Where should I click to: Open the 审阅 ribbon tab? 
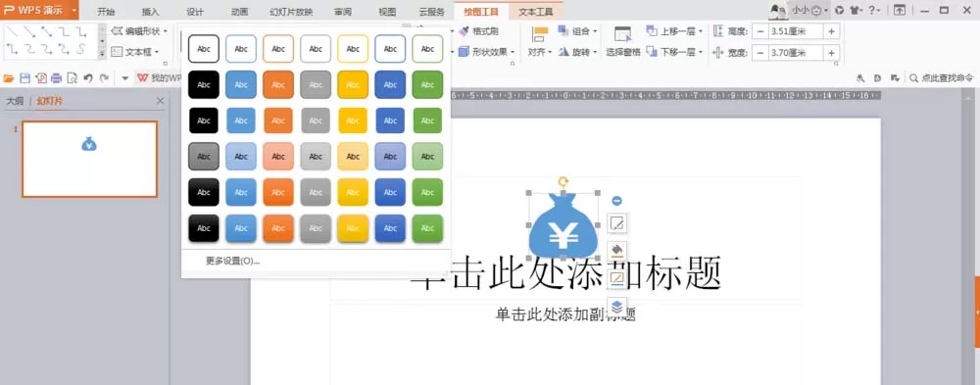342,11
